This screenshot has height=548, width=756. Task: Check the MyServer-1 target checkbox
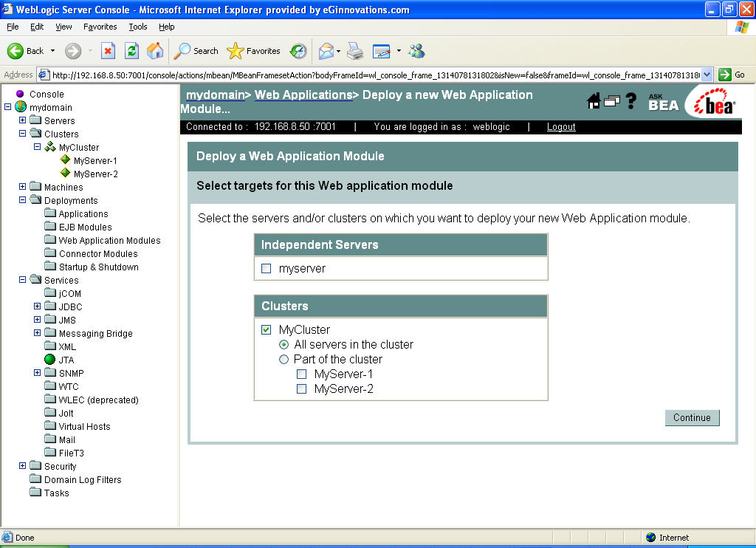(301, 374)
